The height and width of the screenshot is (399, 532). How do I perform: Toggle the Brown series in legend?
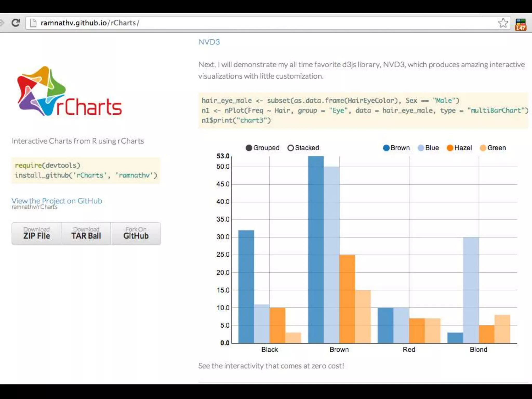(386, 148)
